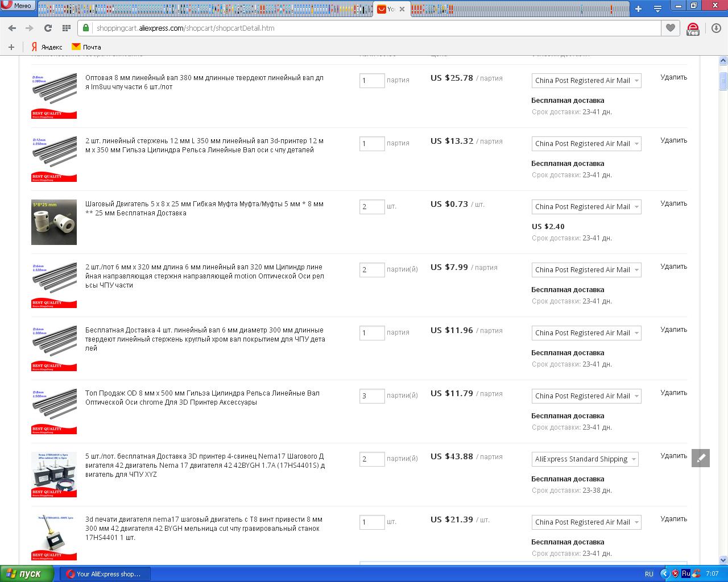Viewport: 728px width, 582px height.
Task: Click the system clock showing 7:07
Action: click(x=712, y=574)
